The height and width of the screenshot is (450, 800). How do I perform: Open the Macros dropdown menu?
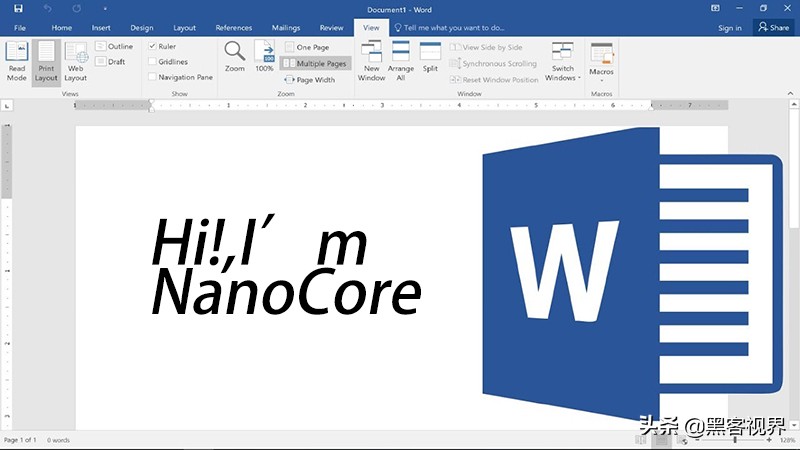pyautogui.click(x=602, y=63)
